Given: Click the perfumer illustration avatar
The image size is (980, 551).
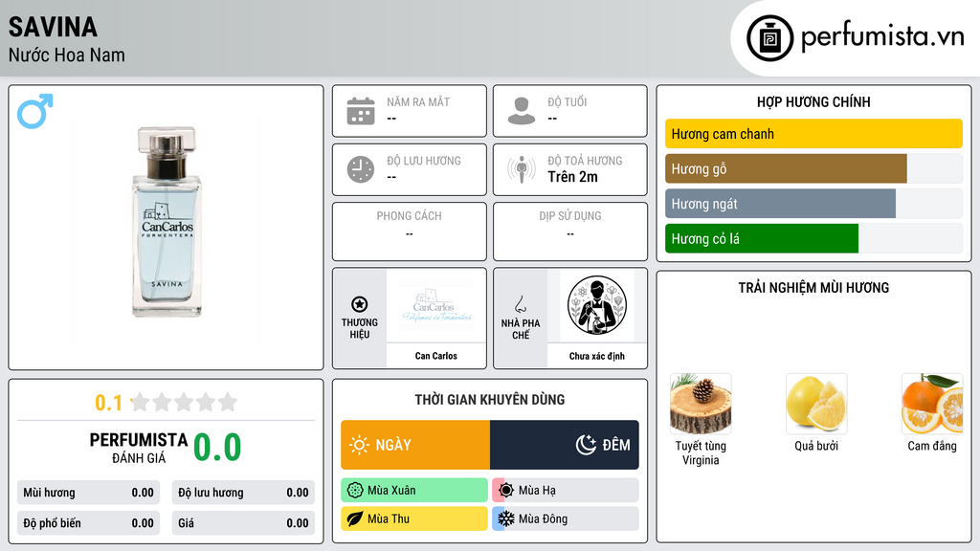Looking at the screenshot, I should pos(597,305).
